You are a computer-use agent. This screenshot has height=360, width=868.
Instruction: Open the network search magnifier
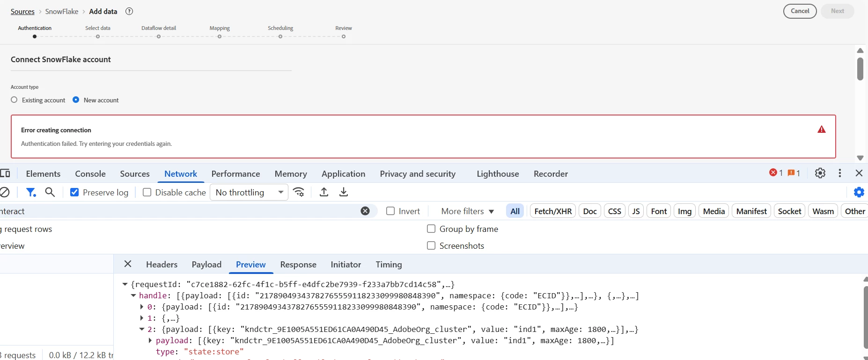click(x=50, y=192)
